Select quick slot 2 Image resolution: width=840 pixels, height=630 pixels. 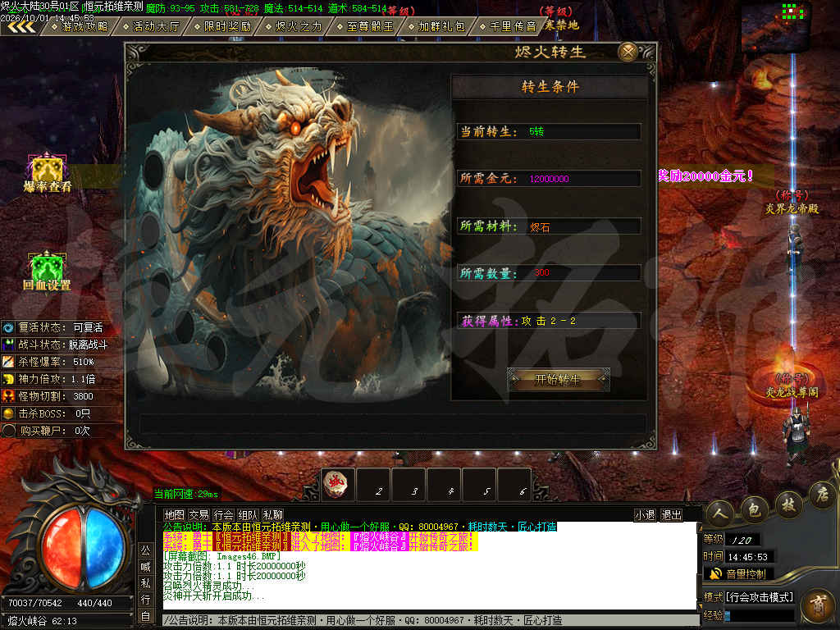[373, 485]
